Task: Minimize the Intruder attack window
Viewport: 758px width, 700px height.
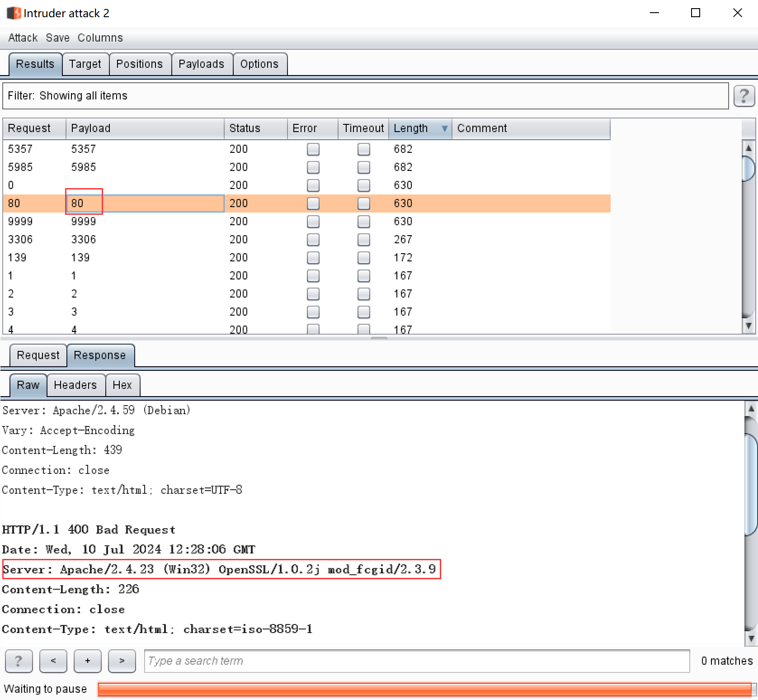Action: pos(654,13)
